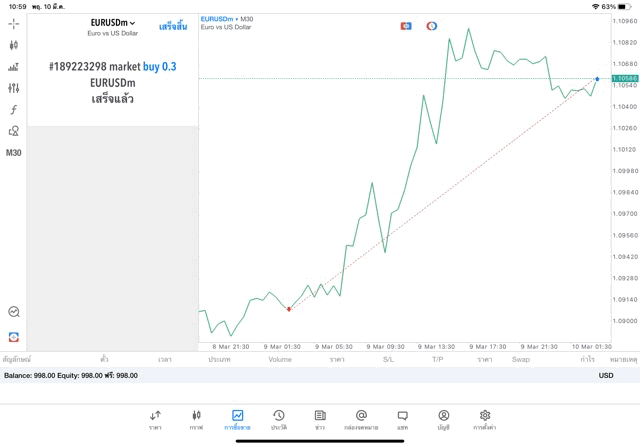Select the การซื้อขาย trade tab
Image resolution: width=640 pixels, height=447 pixels.
(237, 420)
